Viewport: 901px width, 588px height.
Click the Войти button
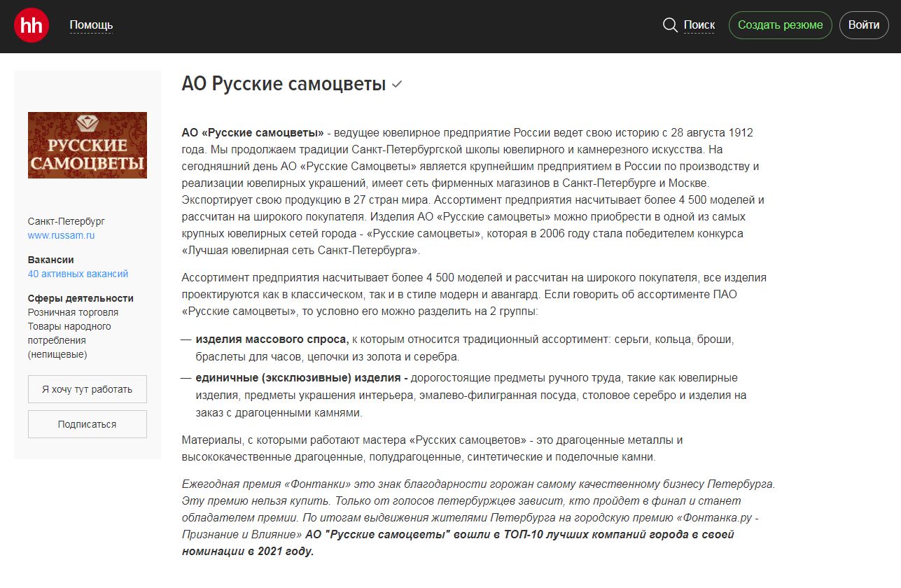pyautogui.click(x=864, y=25)
